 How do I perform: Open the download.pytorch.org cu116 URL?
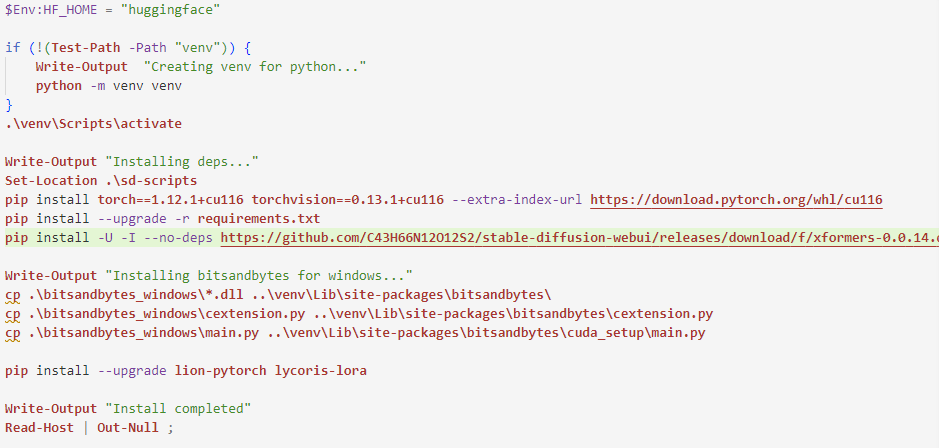[x=736, y=199]
